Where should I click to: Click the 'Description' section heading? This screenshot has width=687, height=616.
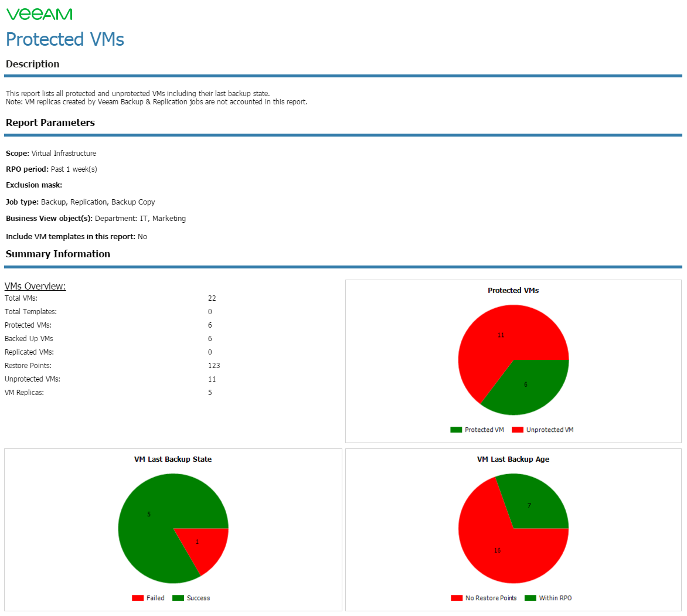click(32, 64)
